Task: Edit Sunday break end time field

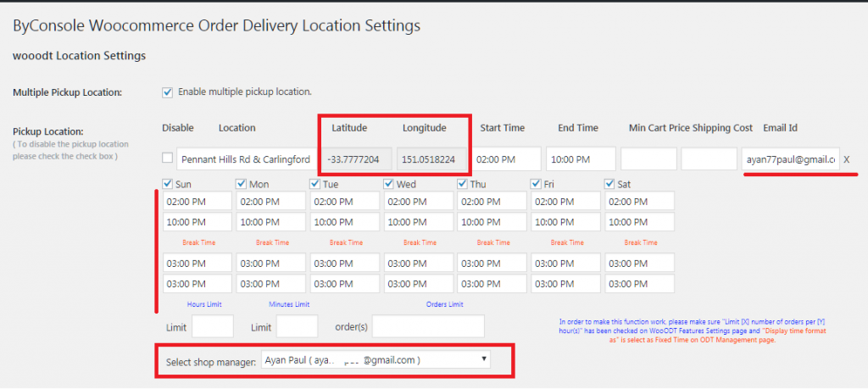Action: point(197,284)
